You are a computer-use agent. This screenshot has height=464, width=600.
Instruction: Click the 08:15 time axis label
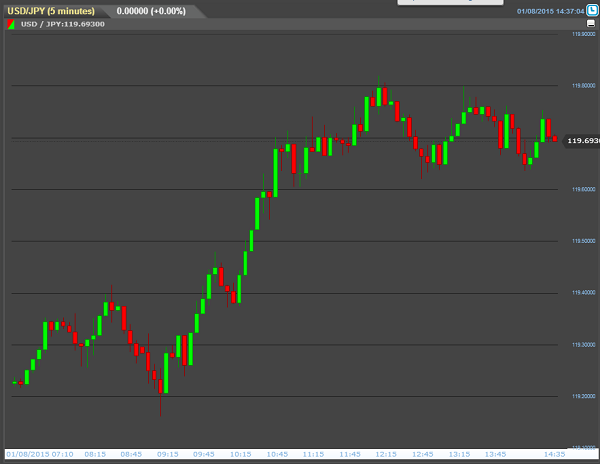point(95,454)
